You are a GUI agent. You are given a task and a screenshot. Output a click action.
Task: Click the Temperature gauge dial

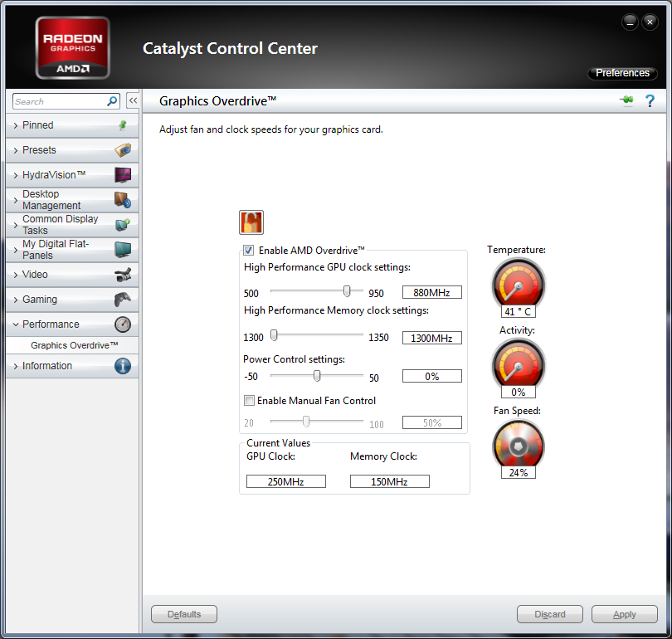tap(519, 284)
